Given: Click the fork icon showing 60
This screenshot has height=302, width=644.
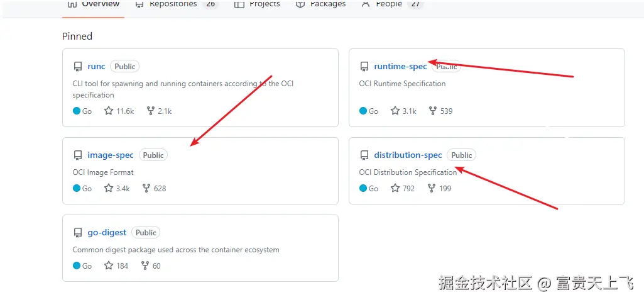Looking at the screenshot, I should 145,266.
